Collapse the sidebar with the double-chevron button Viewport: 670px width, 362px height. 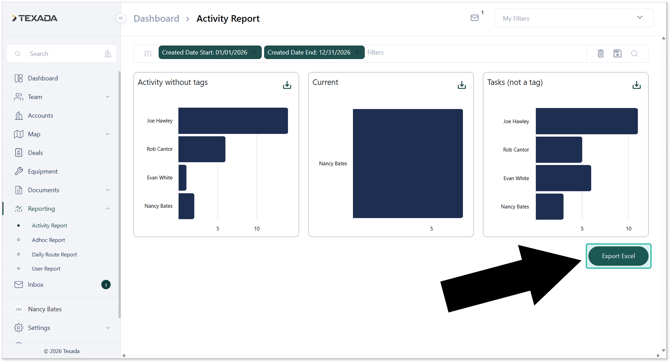click(x=121, y=18)
